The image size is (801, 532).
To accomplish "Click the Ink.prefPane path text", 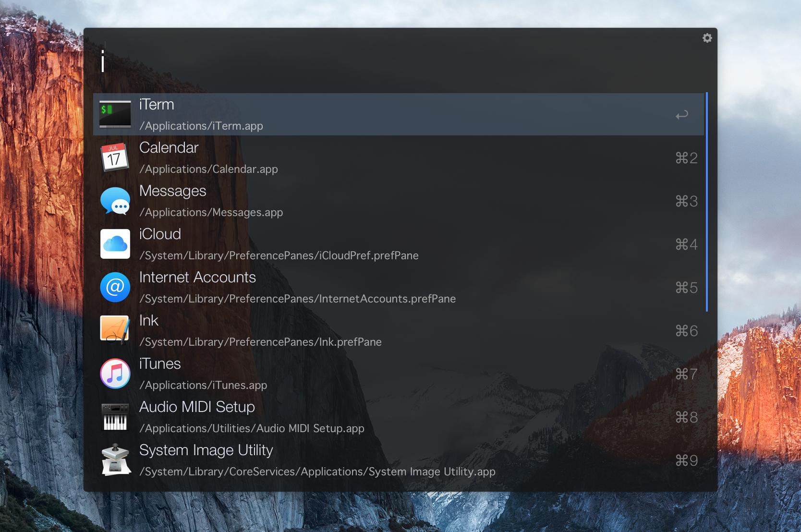I will point(260,342).
